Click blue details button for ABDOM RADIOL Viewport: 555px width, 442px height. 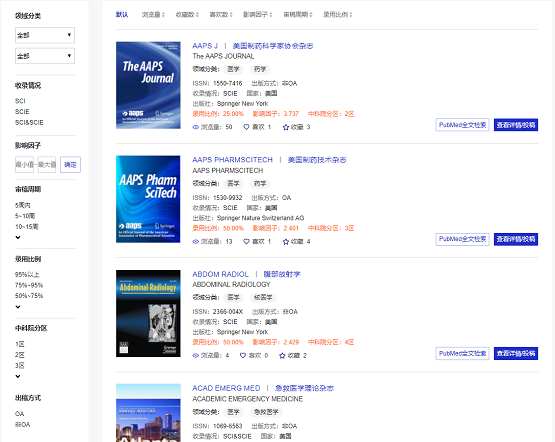pos(516,353)
